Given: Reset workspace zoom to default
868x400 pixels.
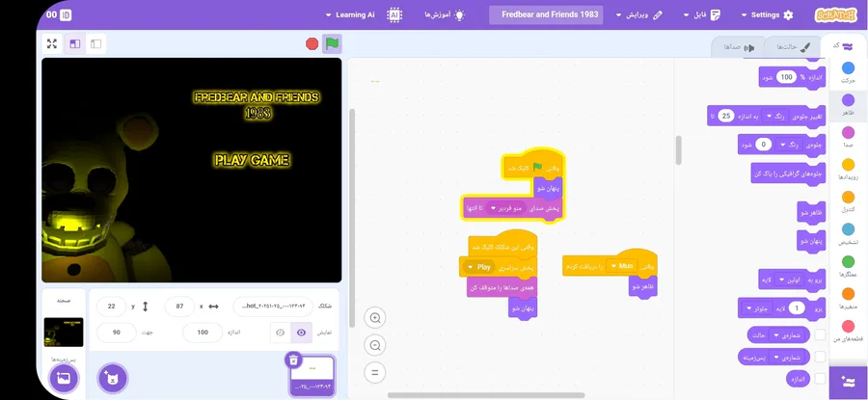Looking at the screenshot, I should pos(375,373).
